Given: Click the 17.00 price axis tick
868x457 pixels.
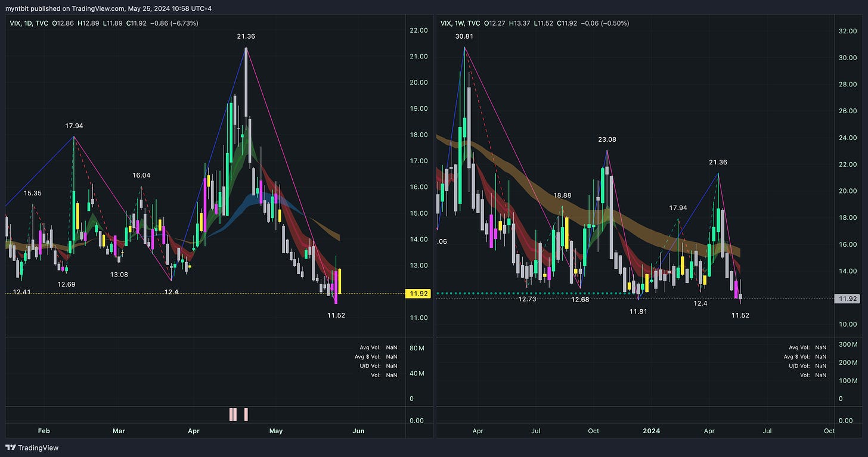Looking at the screenshot, I should tap(419, 161).
